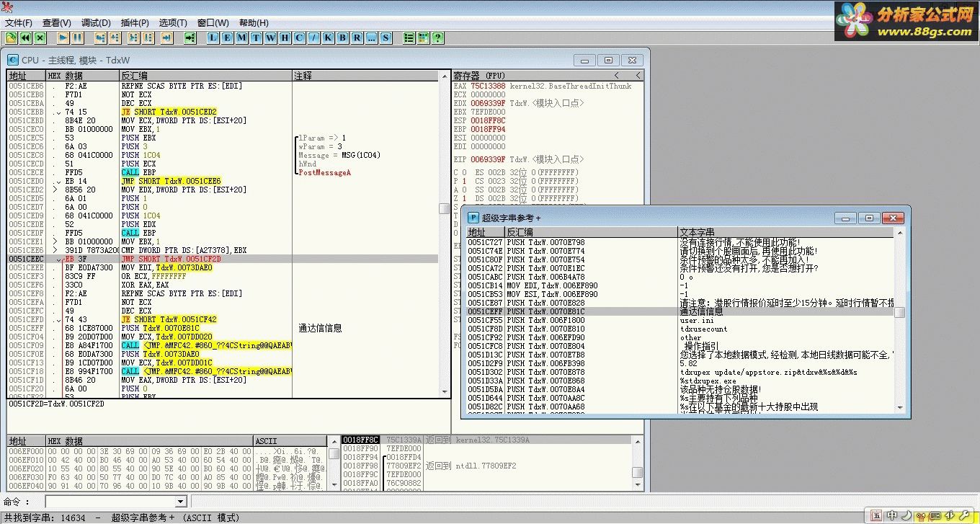Open References window (R icon)
The image size is (980, 524).
(x=357, y=37)
